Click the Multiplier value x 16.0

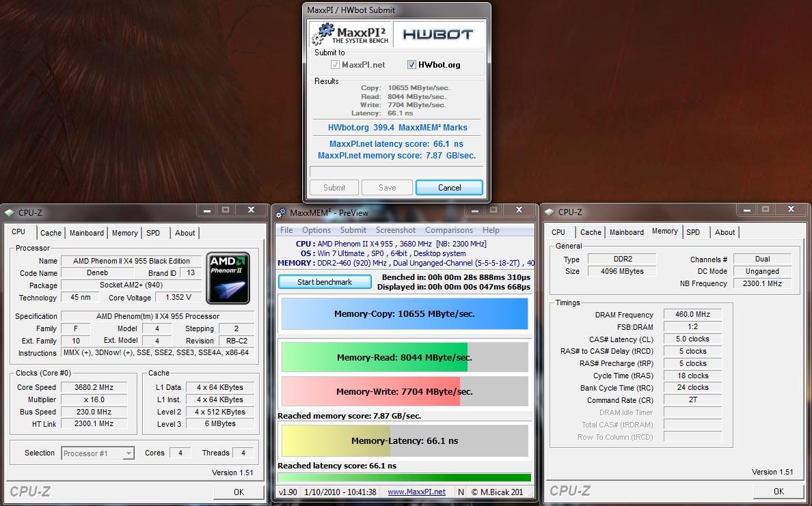tap(94, 400)
